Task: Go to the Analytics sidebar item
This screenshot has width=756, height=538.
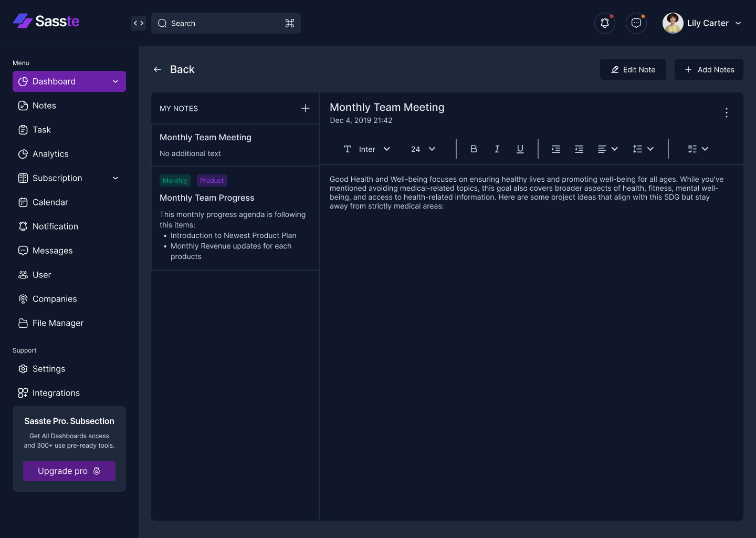Action: (x=50, y=154)
